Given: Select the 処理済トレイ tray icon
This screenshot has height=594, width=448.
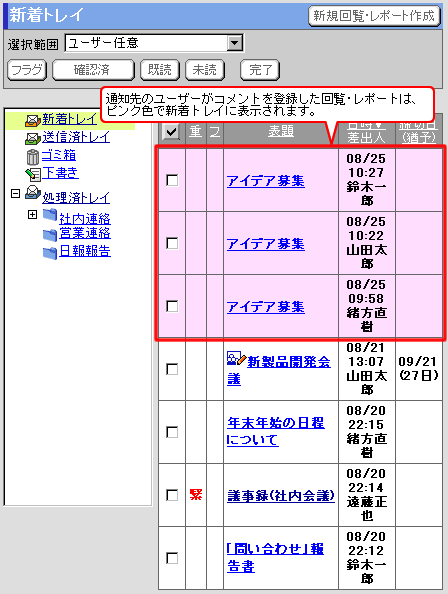Looking at the screenshot, I should (33, 193).
